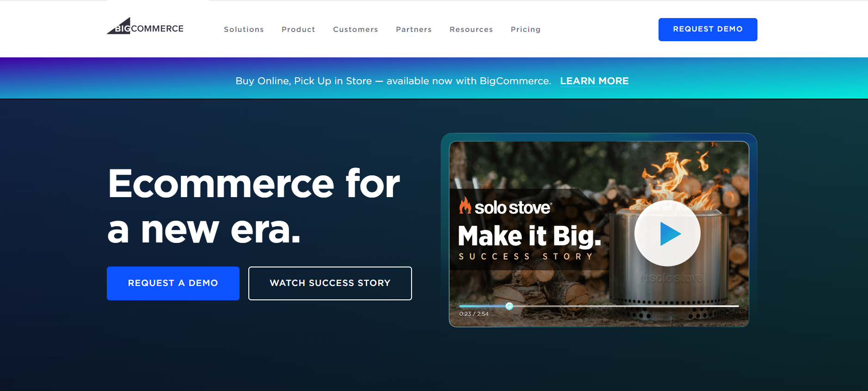Open the Customers menu

pyautogui.click(x=355, y=29)
